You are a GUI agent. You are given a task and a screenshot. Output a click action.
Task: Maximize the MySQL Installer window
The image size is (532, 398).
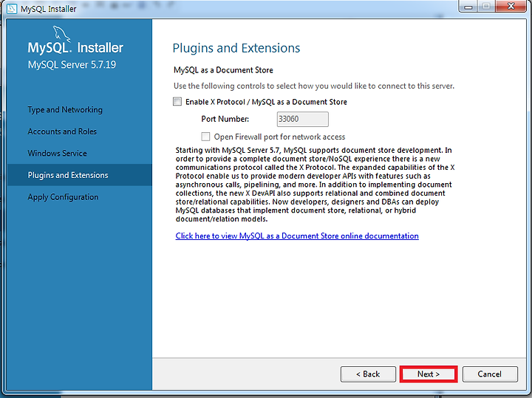(486, 7)
